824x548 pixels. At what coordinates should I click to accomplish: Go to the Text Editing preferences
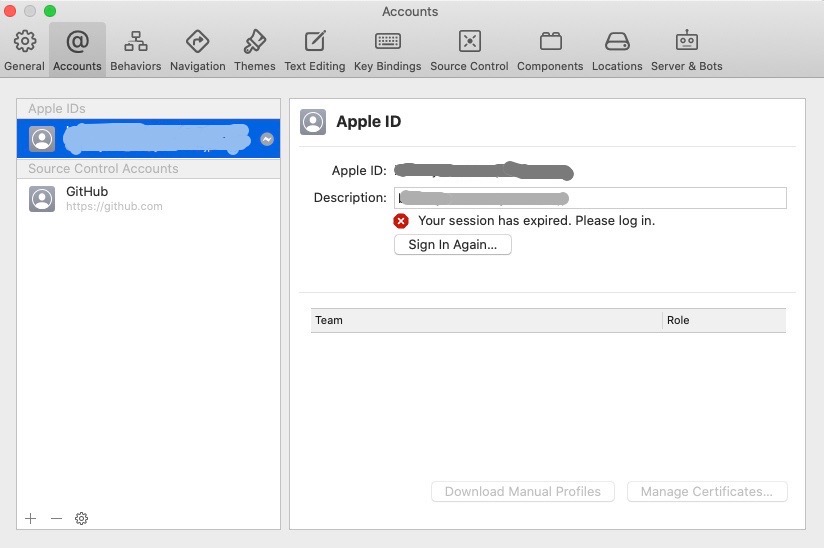pos(315,50)
